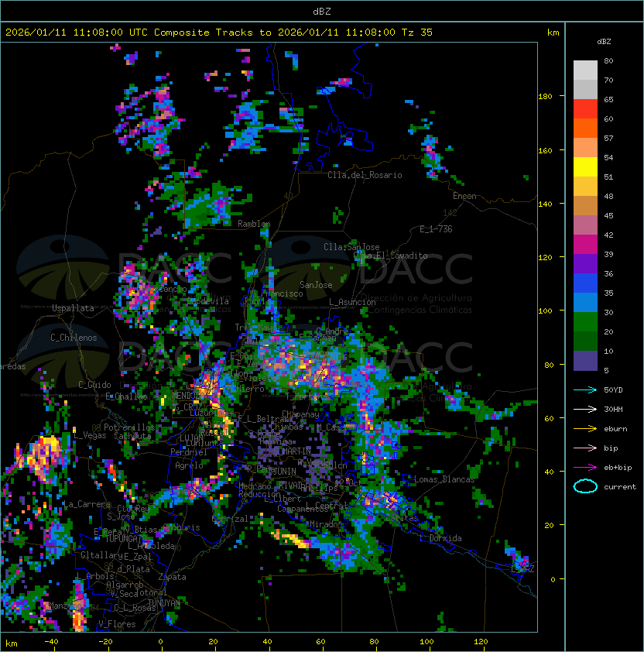
Task: Click the 'L_Dormida' map label
Action: pos(440,538)
